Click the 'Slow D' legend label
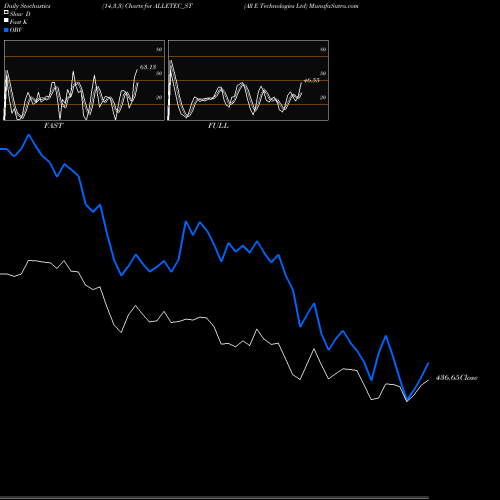500x500 pixels. [20, 14]
